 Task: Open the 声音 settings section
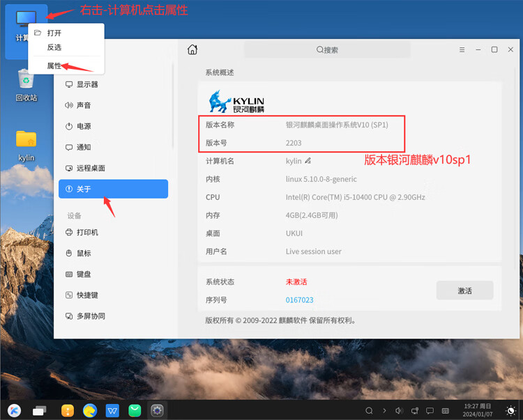click(114, 106)
